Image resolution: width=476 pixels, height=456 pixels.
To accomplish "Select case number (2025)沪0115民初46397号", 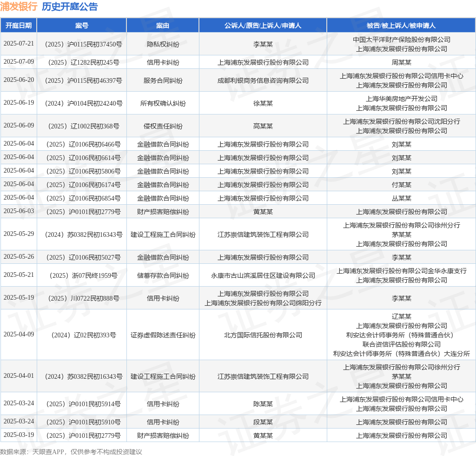I will click(84, 80).
